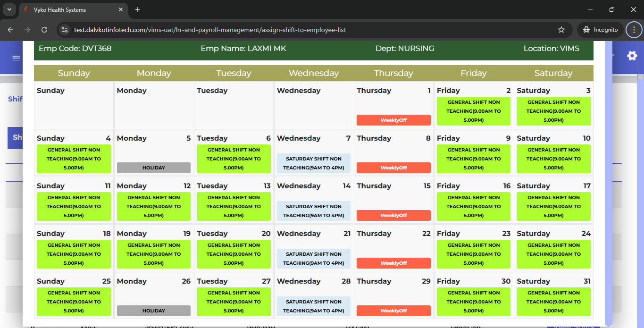Click the address bar URL

(210, 30)
